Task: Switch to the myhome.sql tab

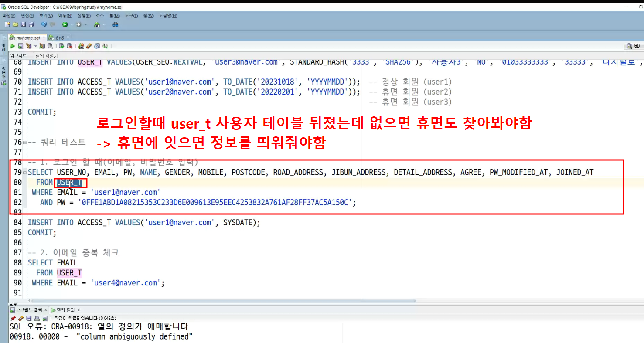Action: (27, 38)
